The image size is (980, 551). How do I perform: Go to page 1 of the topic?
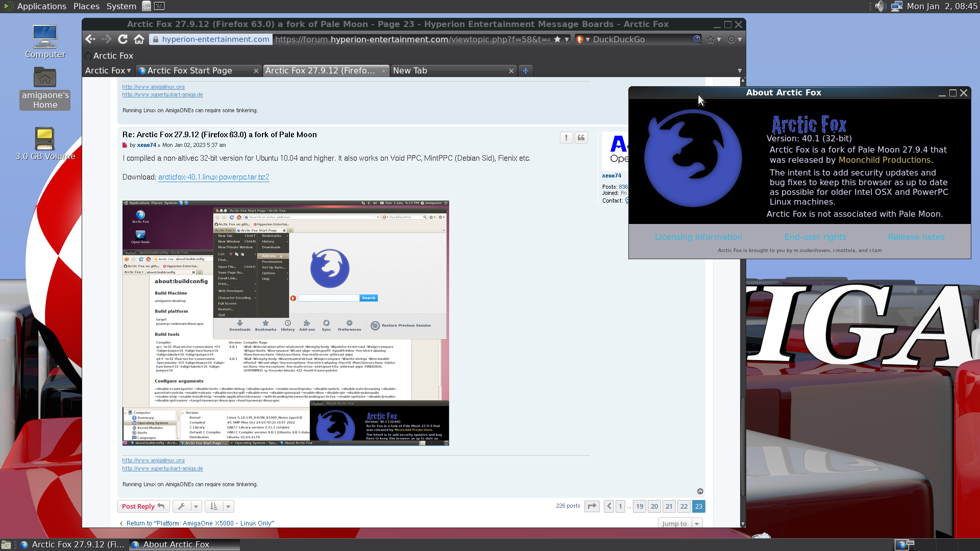click(x=620, y=506)
